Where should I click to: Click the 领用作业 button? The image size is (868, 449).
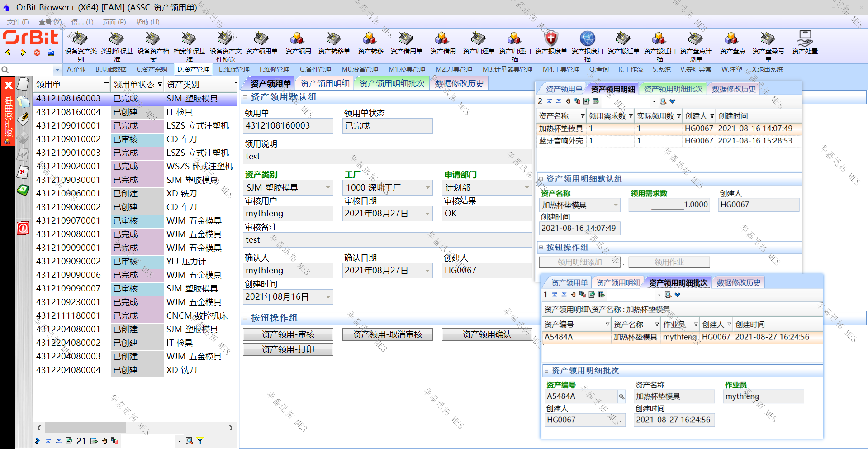coord(669,262)
